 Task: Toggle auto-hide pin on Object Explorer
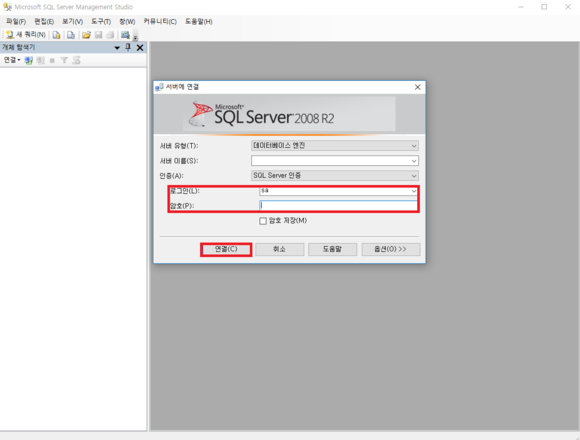[128, 47]
